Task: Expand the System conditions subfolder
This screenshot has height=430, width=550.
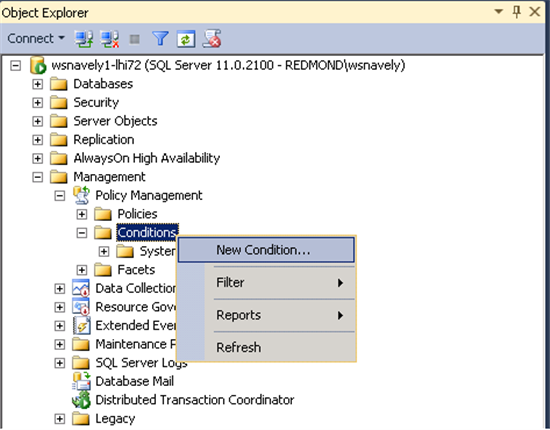Action: (104, 251)
